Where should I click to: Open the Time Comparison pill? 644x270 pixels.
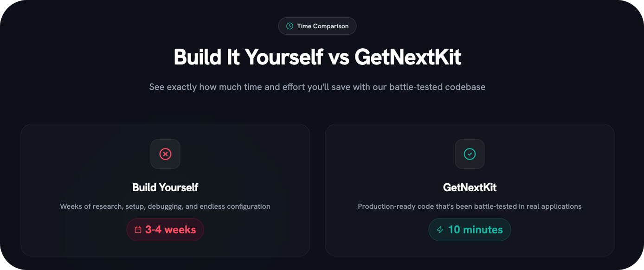coord(317,26)
